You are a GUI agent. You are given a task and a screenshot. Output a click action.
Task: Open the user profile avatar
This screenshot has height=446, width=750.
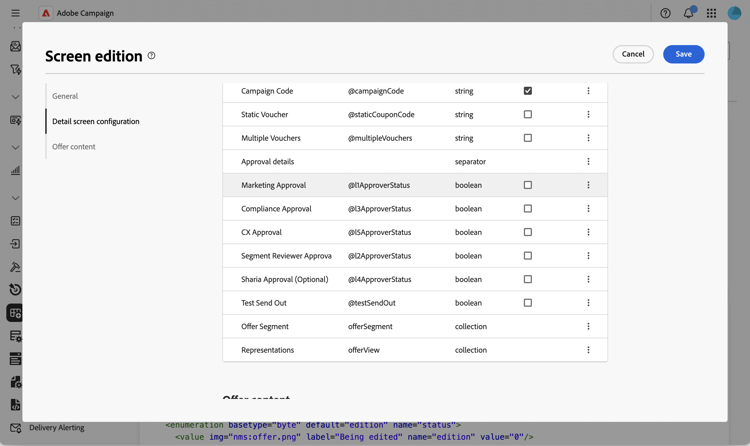(734, 13)
